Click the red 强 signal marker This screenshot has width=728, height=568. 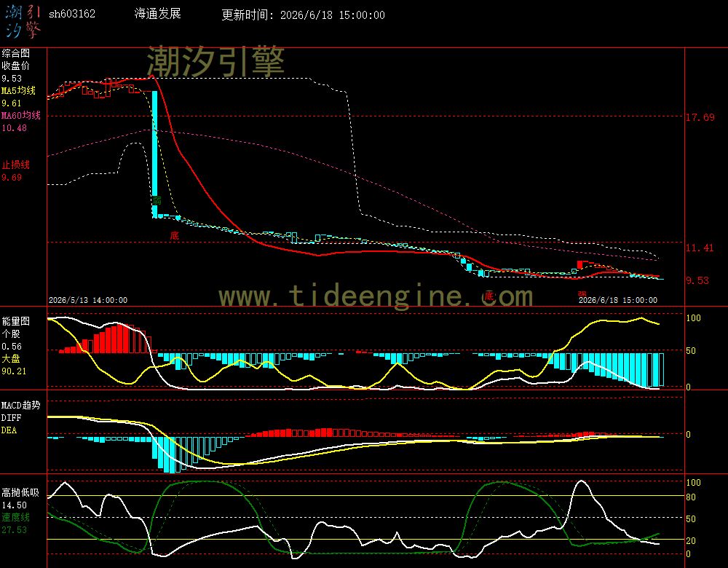pyautogui.click(x=582, y=293)
